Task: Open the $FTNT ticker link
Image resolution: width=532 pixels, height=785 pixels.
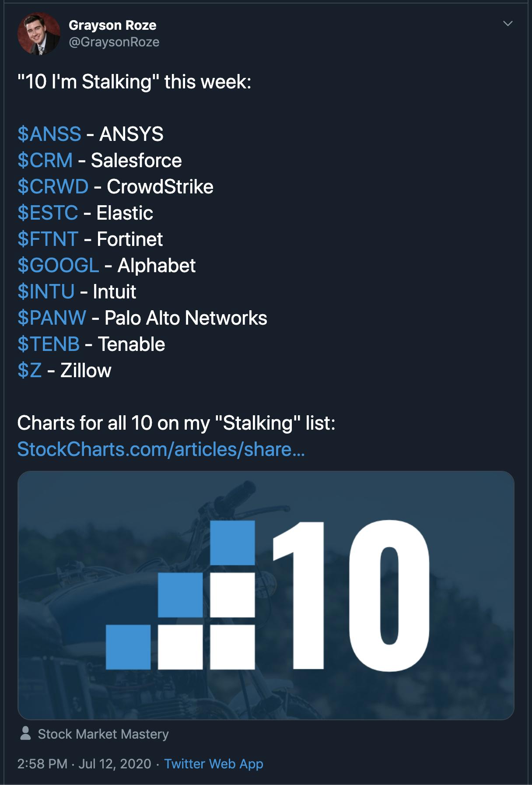Action: [48, 239]
